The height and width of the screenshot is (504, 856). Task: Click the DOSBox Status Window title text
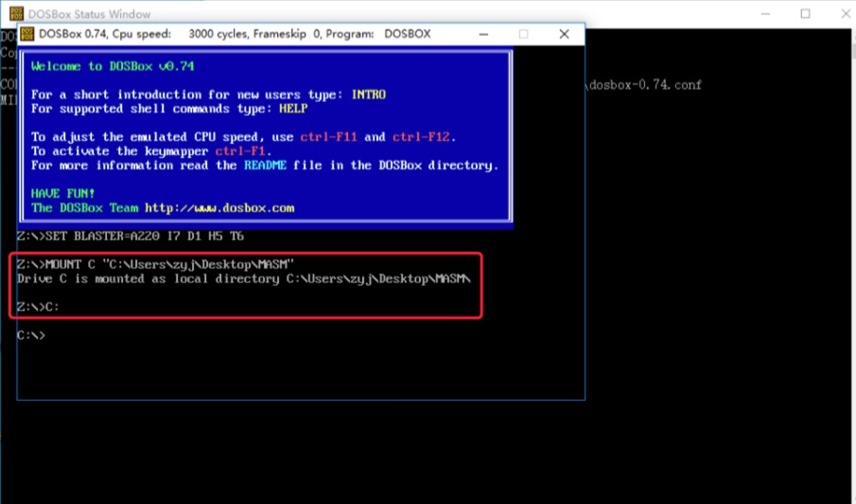coord(90,13)
